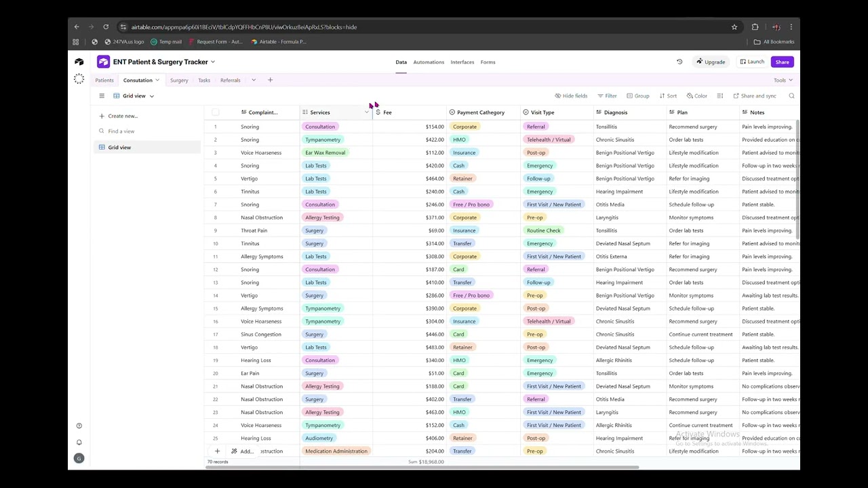Click the row height icon
Screen dimensions: 868x488
click(719, 96)
